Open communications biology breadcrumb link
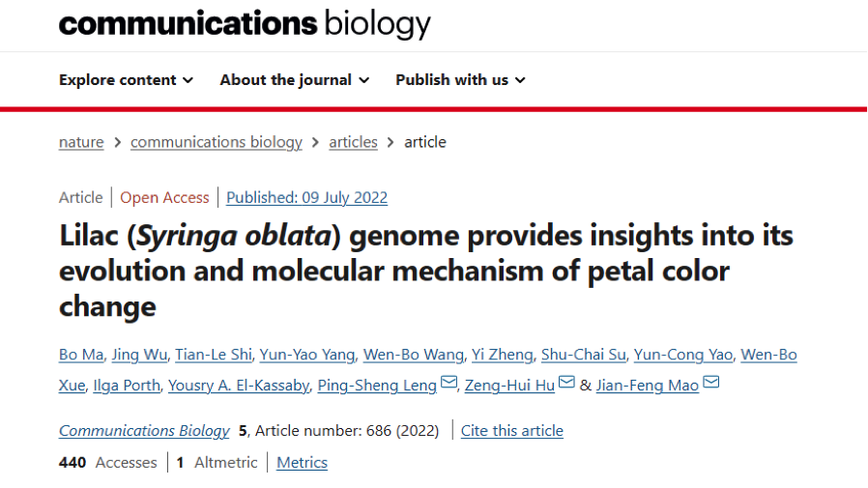The height and width of the screenshot is (488, 868). click(217, 142)
